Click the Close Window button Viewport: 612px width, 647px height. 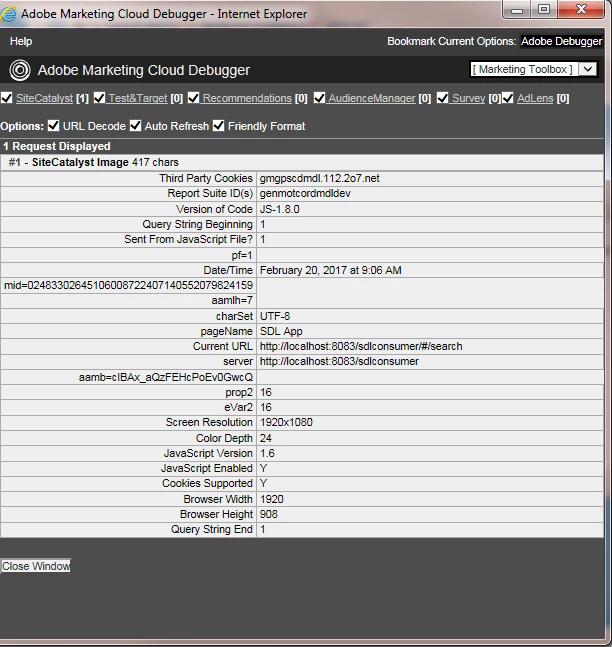coord(36,566)
